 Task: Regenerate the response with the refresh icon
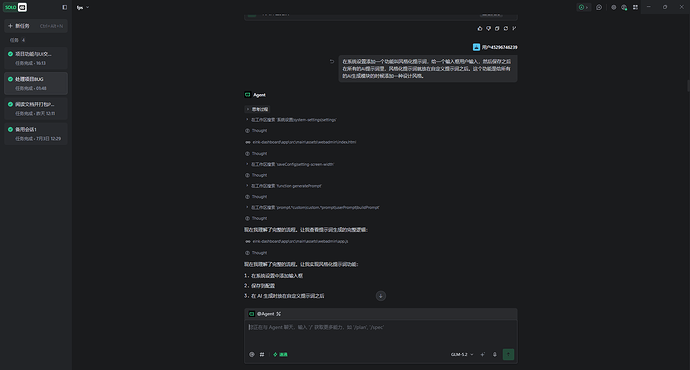coord(506,29)
